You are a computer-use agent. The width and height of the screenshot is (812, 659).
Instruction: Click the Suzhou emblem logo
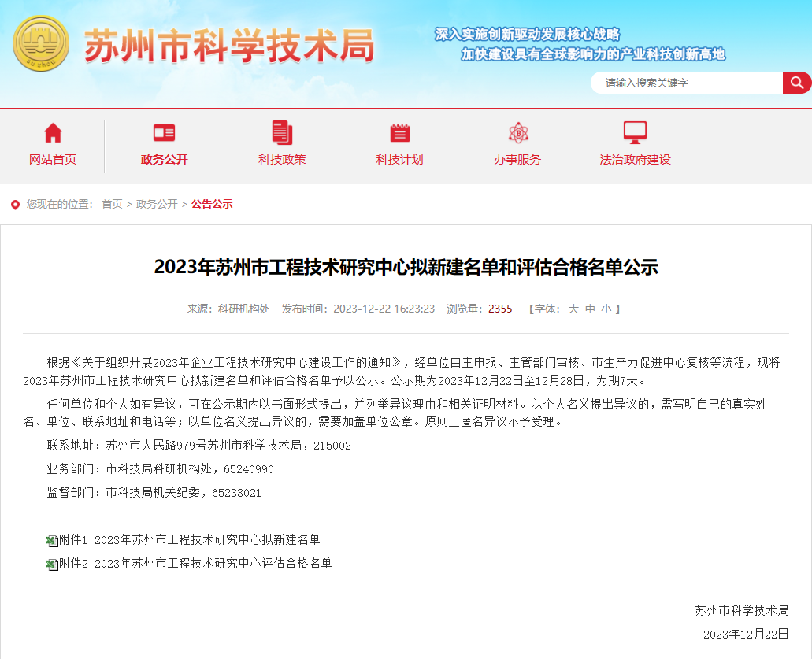41,43
